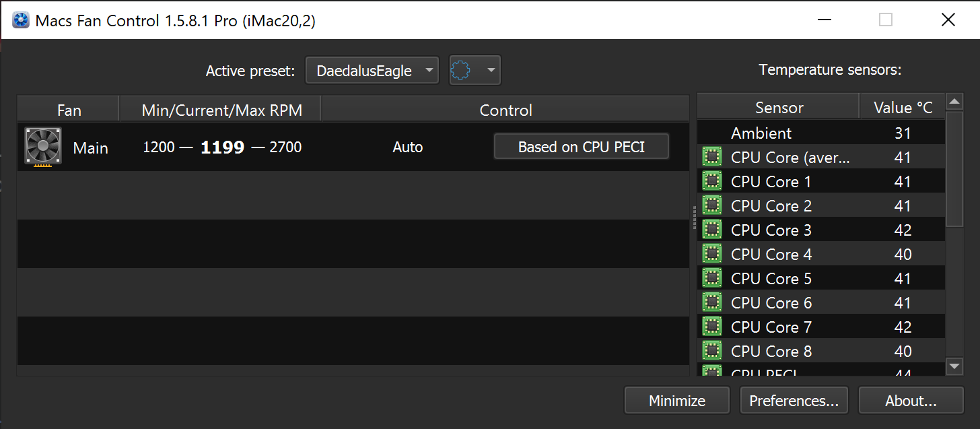Select the Ambient sensor row
This screenshot has height=429, width=980.
(x=774, y=133)
